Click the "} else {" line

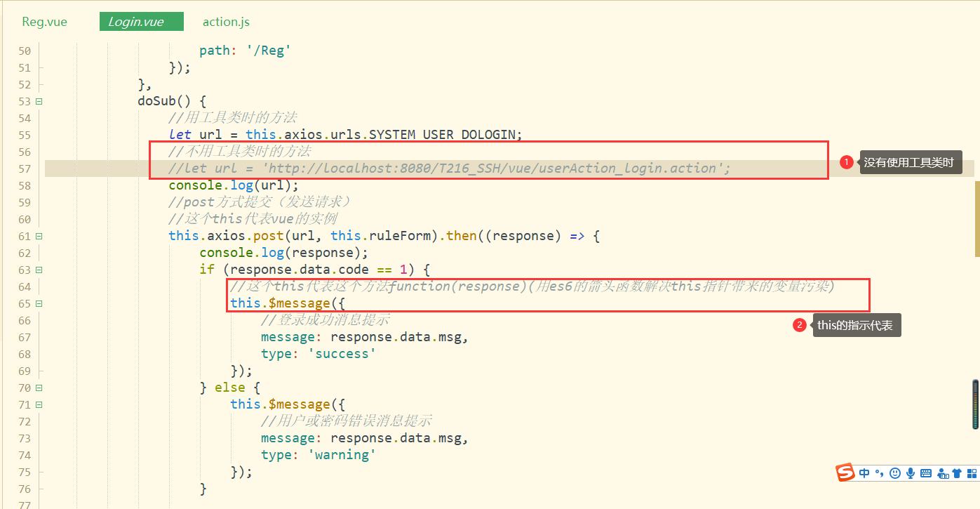[x=230, y=388]
